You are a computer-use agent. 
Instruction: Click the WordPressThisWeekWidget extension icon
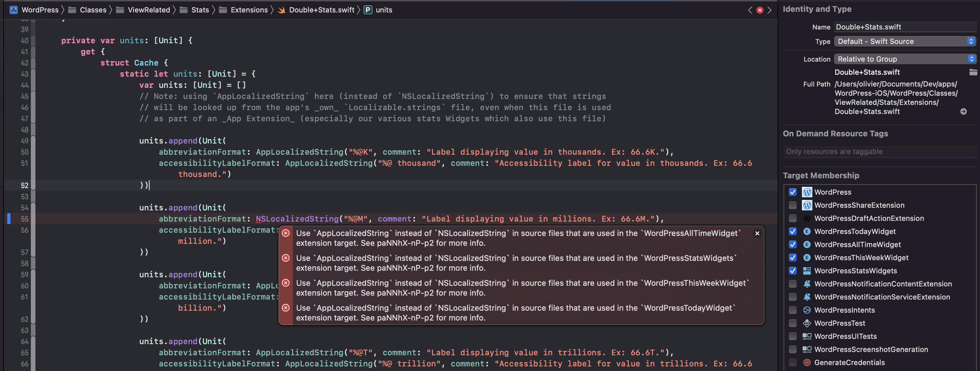click(806, 258)
